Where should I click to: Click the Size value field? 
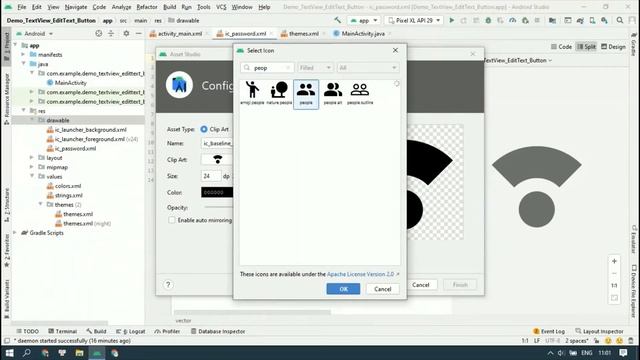pos(211,176)
